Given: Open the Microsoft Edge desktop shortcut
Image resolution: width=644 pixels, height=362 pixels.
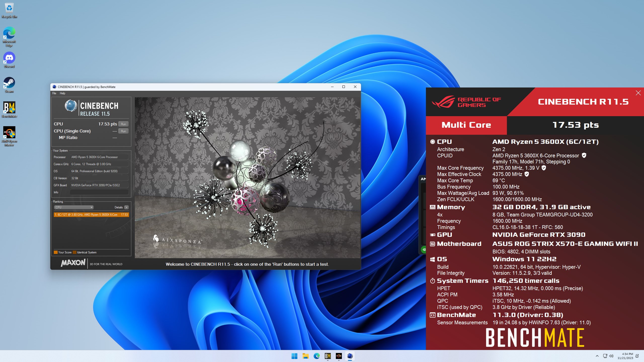Looking at the screenshot, I should (x=9, y=37).
